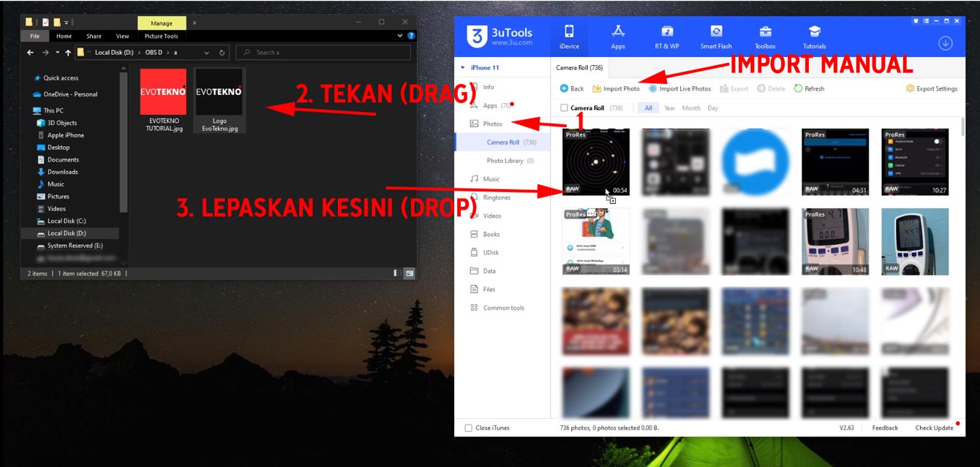Image resolution: width=980 pixels, height=467 pixels.
Task: Check the Camera Roll select-all checkbox
Action: point(564,108)
